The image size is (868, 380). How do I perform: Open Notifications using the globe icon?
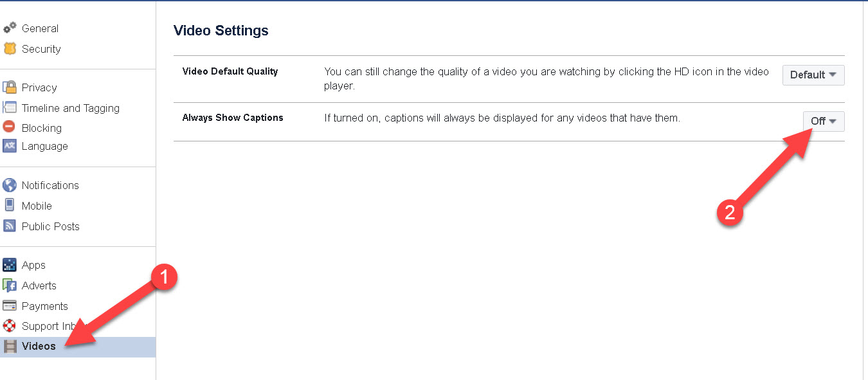pos(10,185)
